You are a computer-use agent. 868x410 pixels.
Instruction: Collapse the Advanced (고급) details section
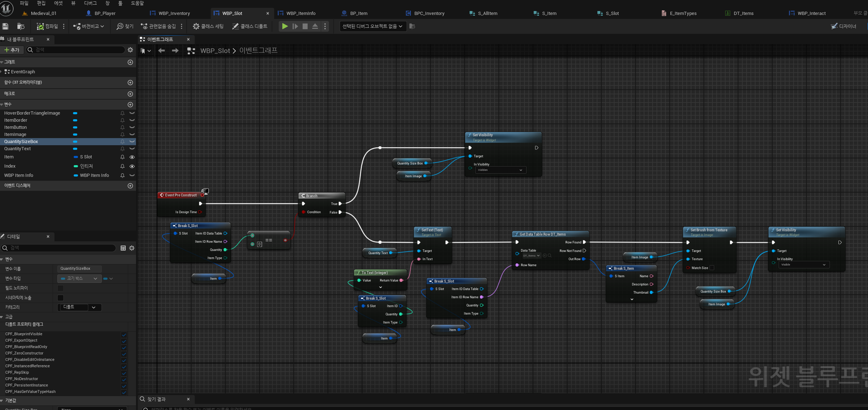2,317
